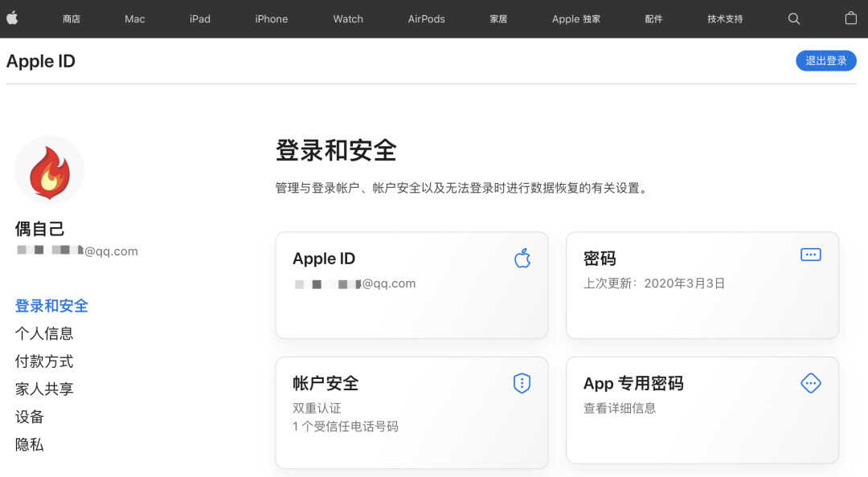Screen dimensions: 868x477
Task: Click the password dots icon on the 密码 card
Action: pos(810,255)
